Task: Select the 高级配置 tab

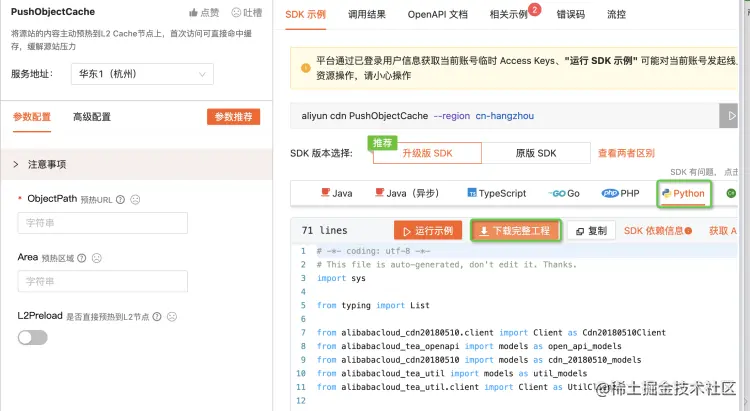Action: pos(92,117)
